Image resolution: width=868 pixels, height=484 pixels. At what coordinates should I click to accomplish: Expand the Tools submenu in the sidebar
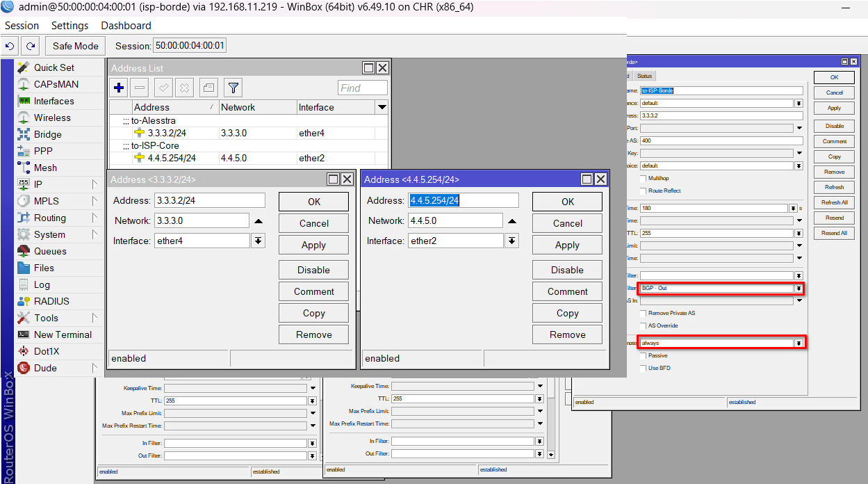point(95,318)
